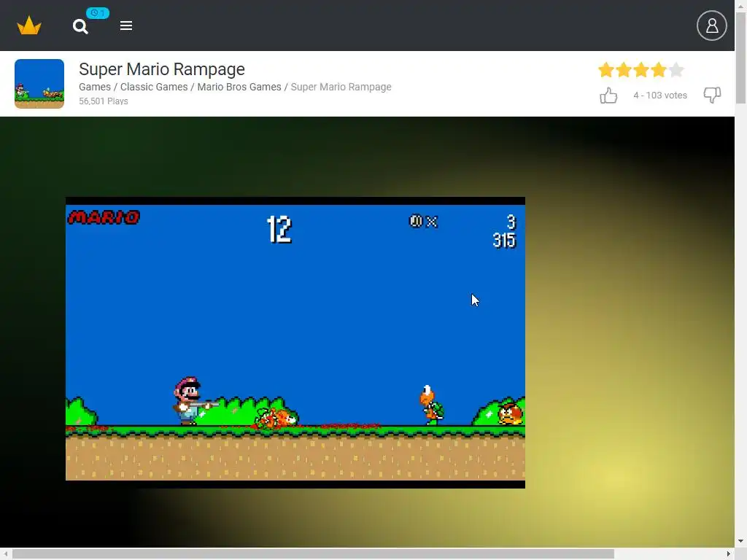
Task: Click the kill counter 12 in game
Action: tap(279, 230)
